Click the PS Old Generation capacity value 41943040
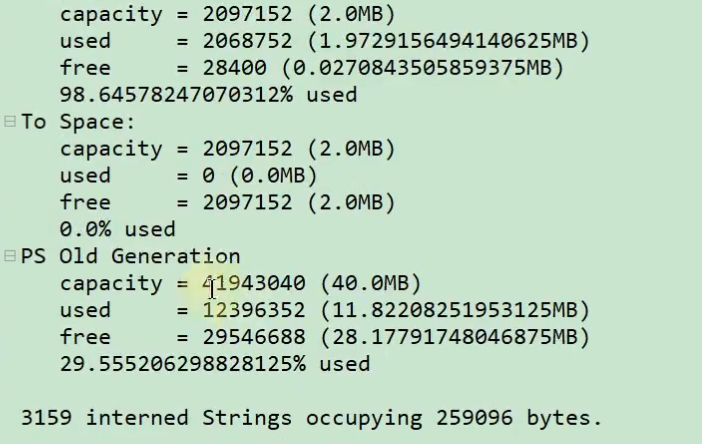 click(x=253, y=283)
